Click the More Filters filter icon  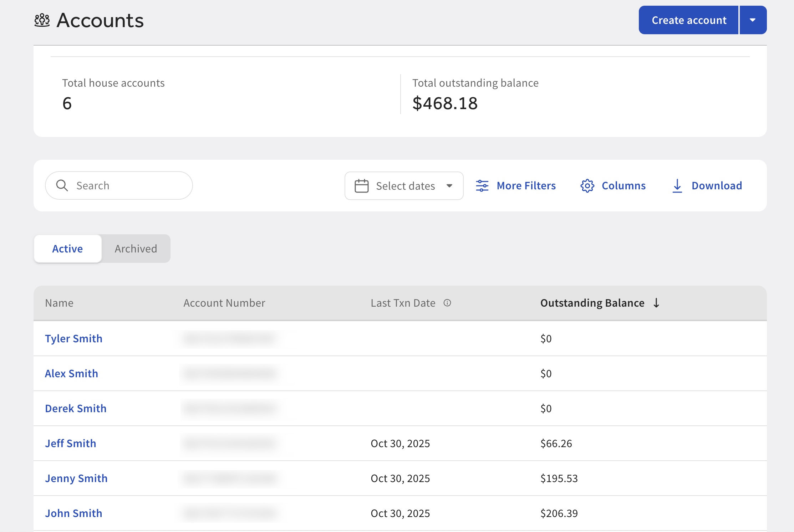point(482,185)
